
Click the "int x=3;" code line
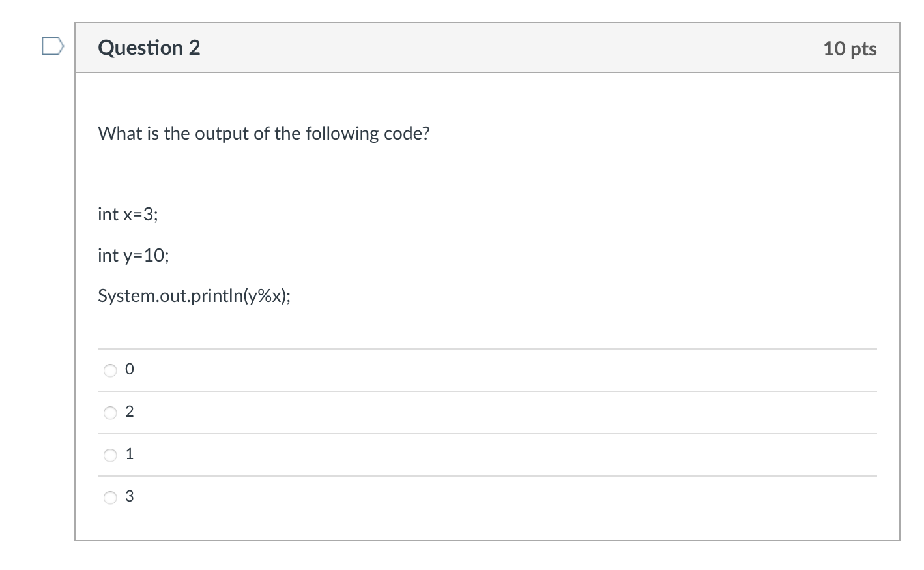point(128,215)
